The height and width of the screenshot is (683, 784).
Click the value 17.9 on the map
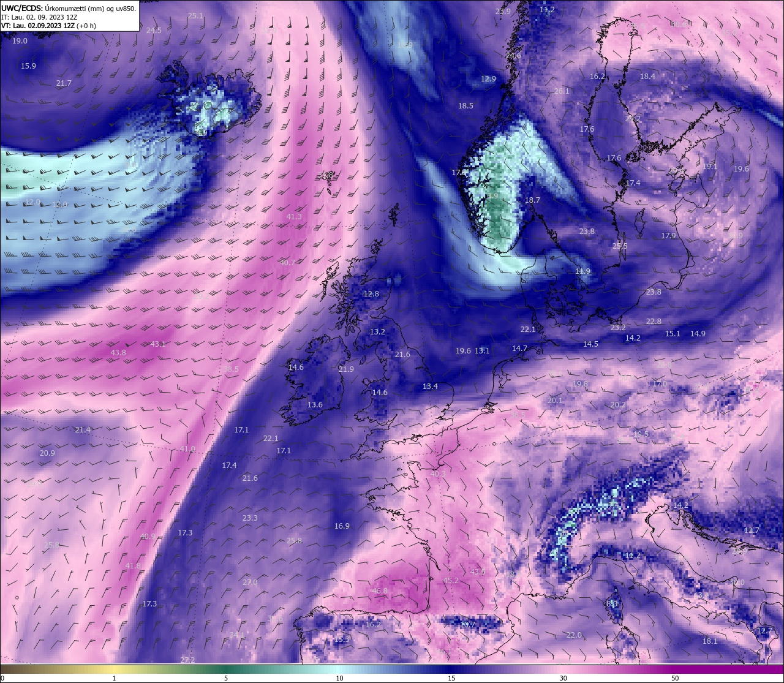pos(668,236)
